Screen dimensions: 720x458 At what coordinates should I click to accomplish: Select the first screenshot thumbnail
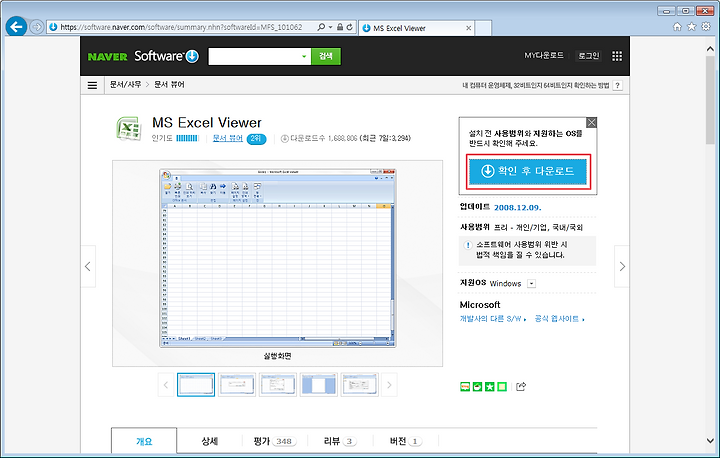[196, 385]
